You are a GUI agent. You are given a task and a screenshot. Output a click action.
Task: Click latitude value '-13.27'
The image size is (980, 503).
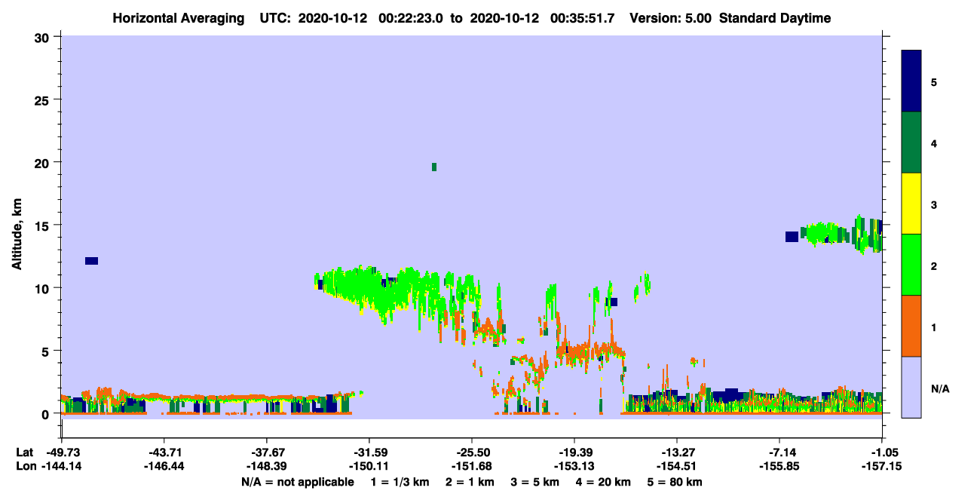(x=677, y=452)
